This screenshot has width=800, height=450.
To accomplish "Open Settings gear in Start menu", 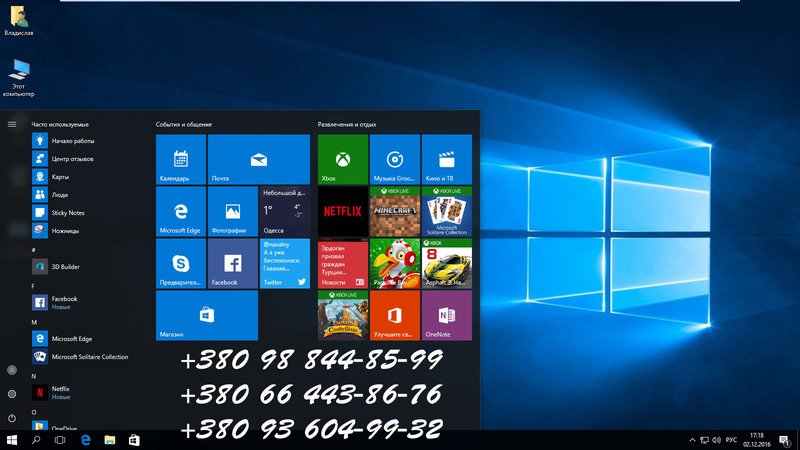I will pos(12,394).
